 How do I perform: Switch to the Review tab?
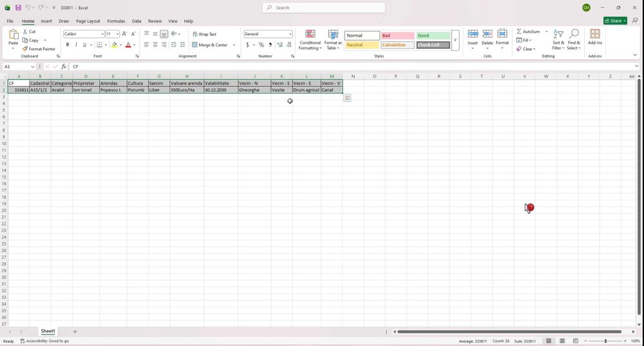tap(155, 21)
